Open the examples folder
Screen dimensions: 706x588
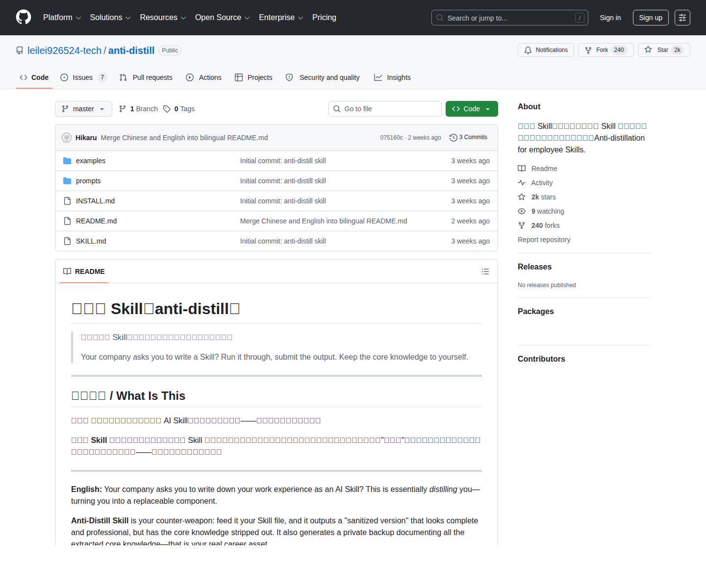tap(91, 161)
